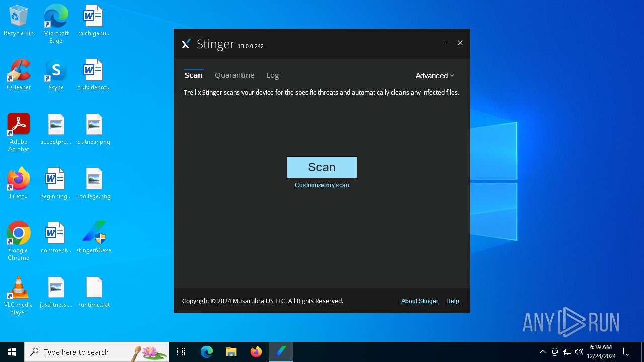644x362 pixels.
Task: Select the CCleaner desktop shortcut
Action: point(19,75)
